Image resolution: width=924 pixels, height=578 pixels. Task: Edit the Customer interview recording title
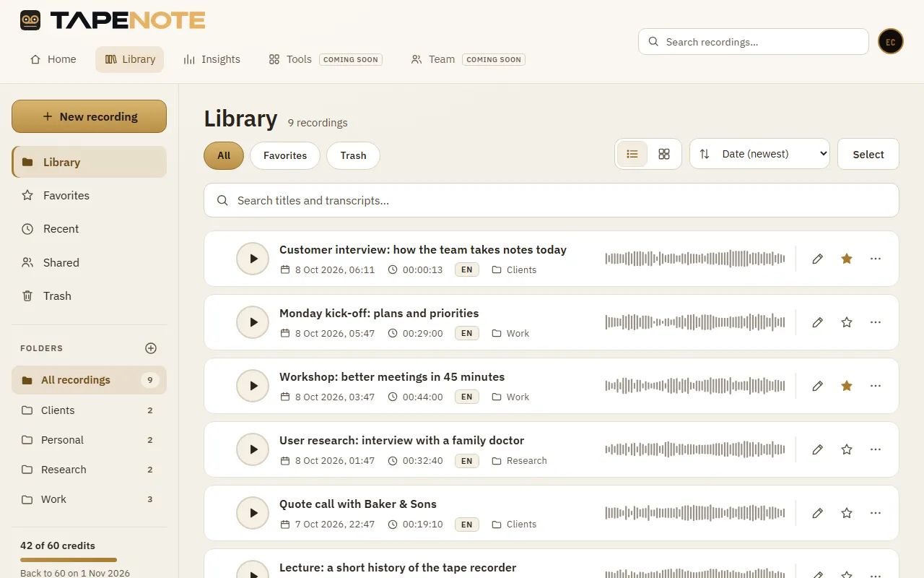(817, 259)
